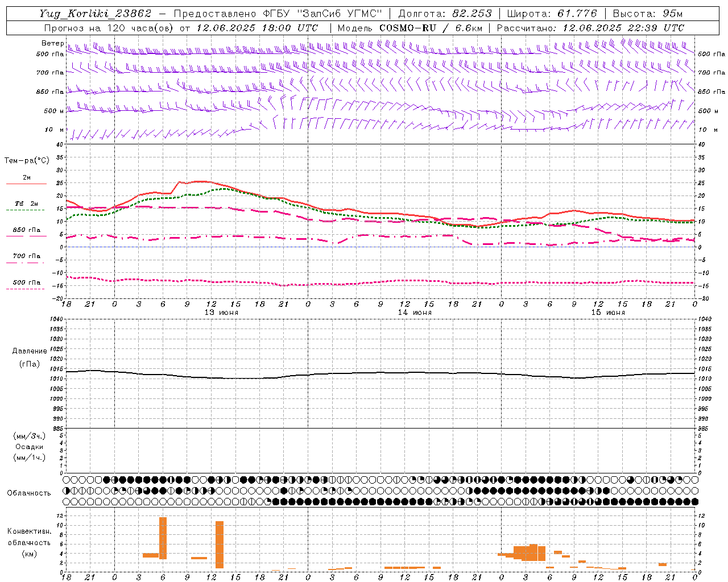Viewport: 728px width, 582px height.
Task: Click the Td 2м dashed legend line
Action: tap(26, 210)
